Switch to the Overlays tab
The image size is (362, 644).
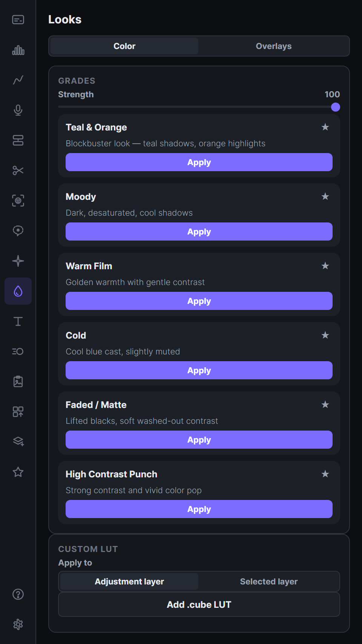274,46
